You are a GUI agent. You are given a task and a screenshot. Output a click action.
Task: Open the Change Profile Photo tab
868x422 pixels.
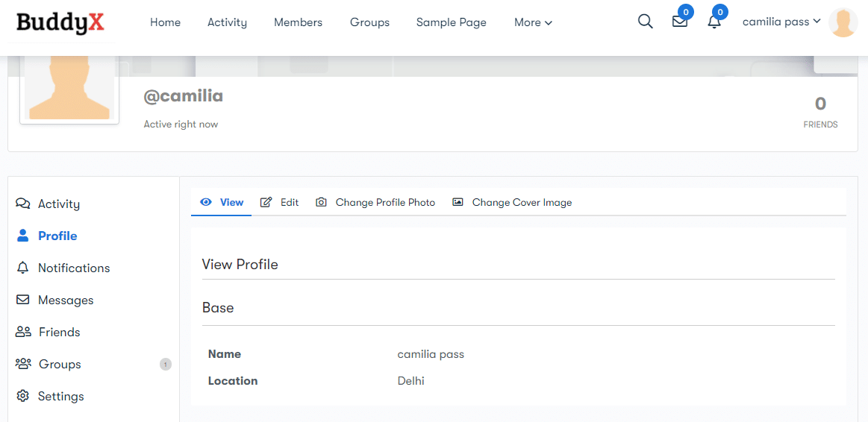(x=375, y=203)
